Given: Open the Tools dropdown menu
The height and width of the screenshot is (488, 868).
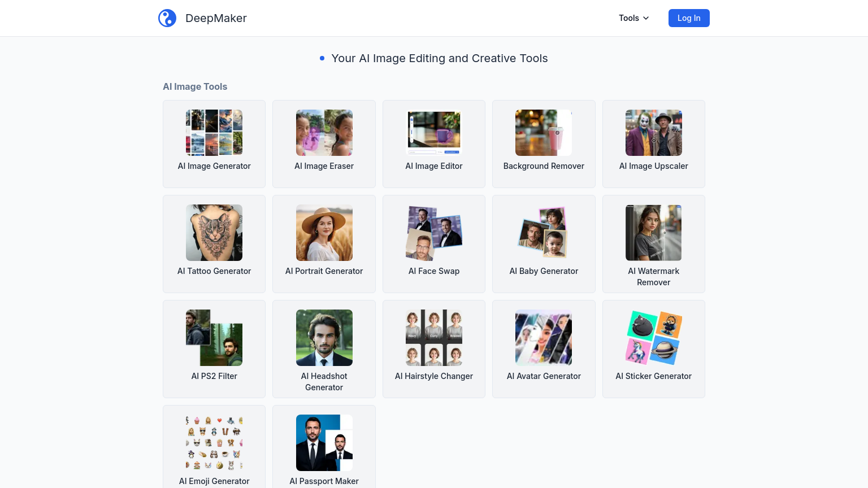Looking at the screenshot, I should [x=633, y=18].
